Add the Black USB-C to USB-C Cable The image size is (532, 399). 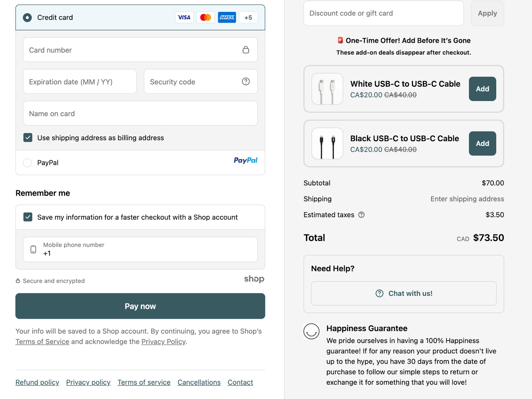[x=482, y=144]
